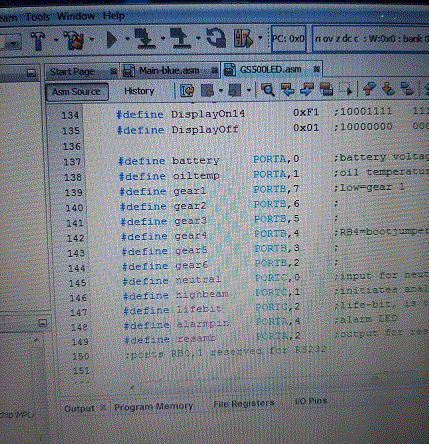Image resolution: width=429 pixels, height=444 pixels.
Task: Jump to Previous Bookmark icon
Action: pos(369,89)
